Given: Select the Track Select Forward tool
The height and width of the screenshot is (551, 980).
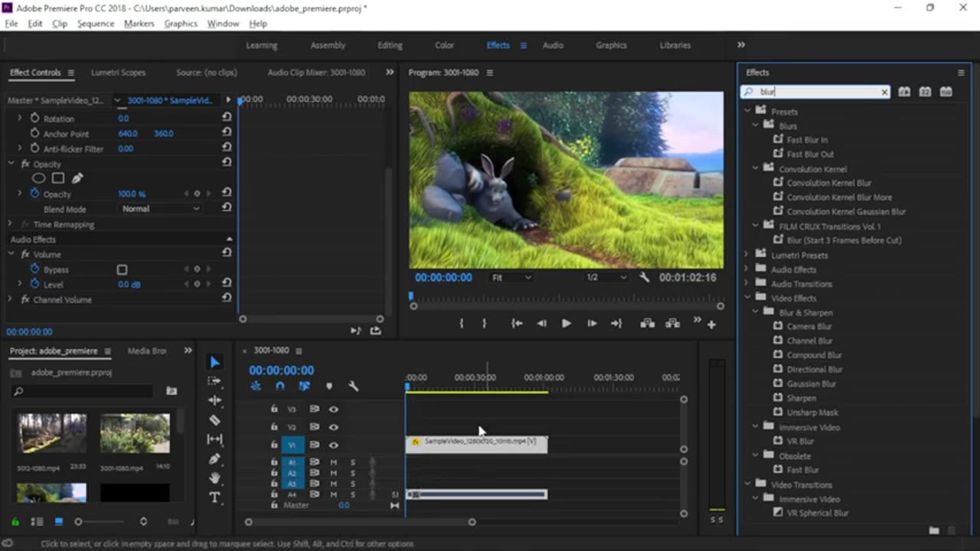Looking at the screenshot, I should (x=215, y=380).
